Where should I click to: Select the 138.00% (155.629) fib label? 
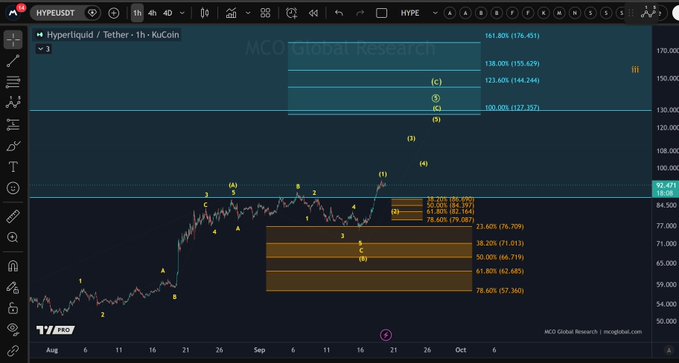coord(512,64)
